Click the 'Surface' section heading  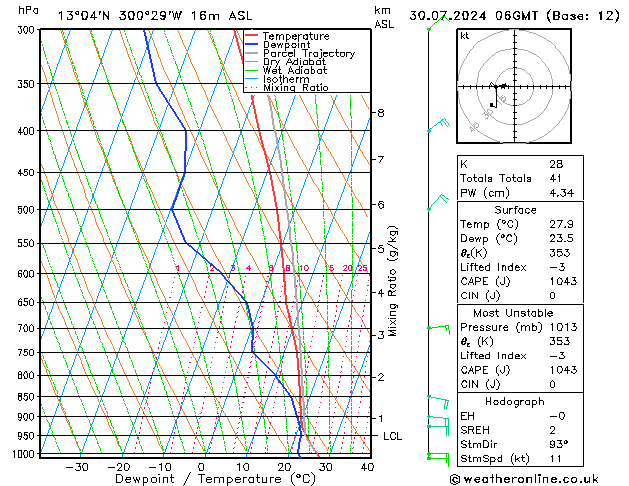coord(515,210)
